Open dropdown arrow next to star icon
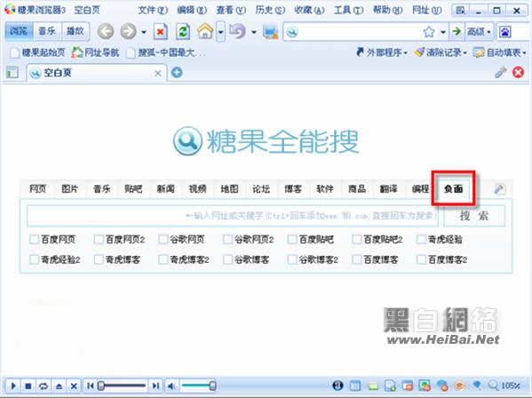532x398 pixels. [443, 32]
